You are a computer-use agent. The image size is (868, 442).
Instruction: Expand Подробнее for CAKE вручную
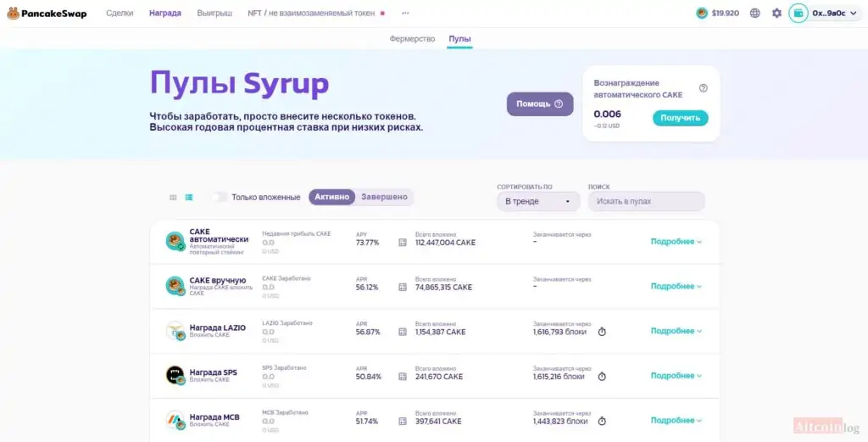676,287
